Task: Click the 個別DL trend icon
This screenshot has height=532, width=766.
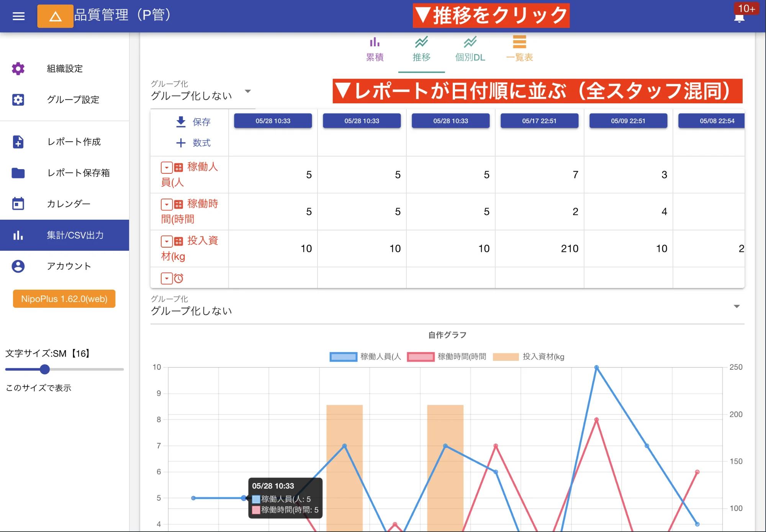Action: (470, 41)
